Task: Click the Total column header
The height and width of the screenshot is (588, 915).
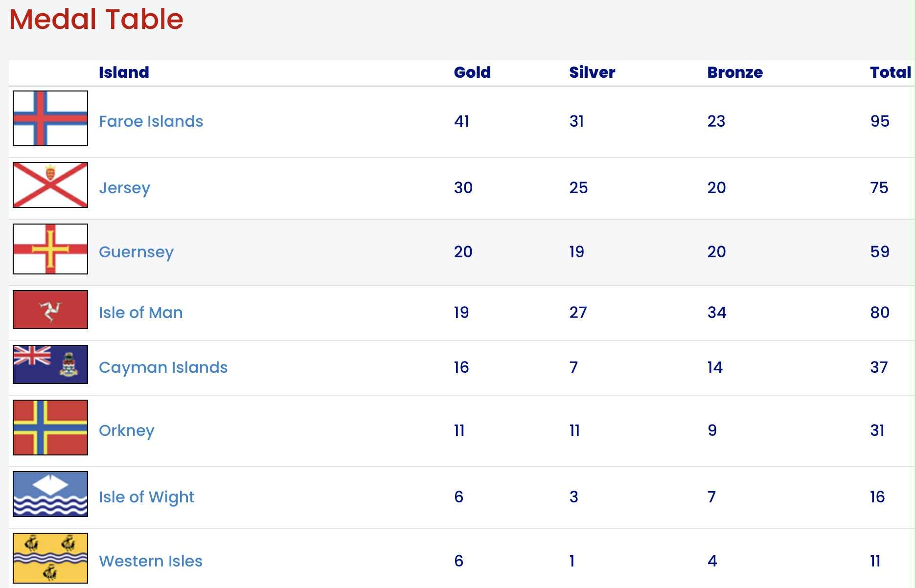Action: 890,72
